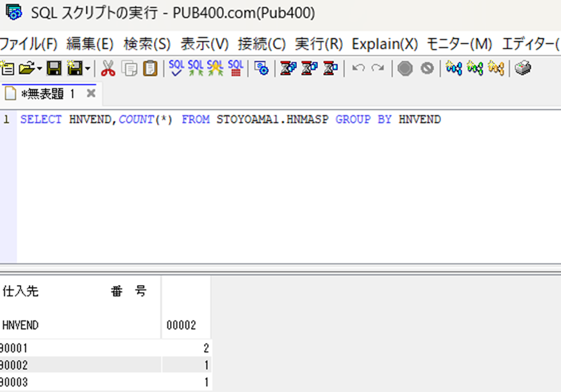Click line number 1 in the gutter
The height and width of the screenshot is (392, 561).
(x=6, y=119)
